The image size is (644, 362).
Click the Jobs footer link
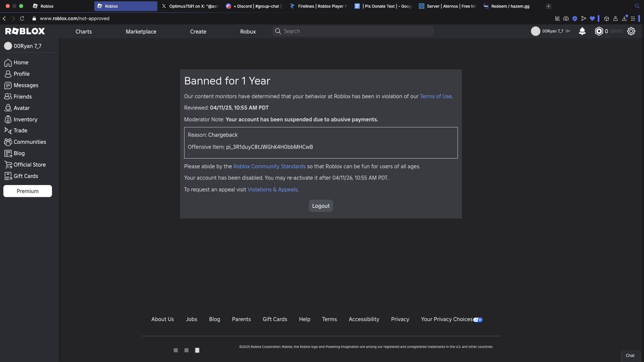[192, 319]
